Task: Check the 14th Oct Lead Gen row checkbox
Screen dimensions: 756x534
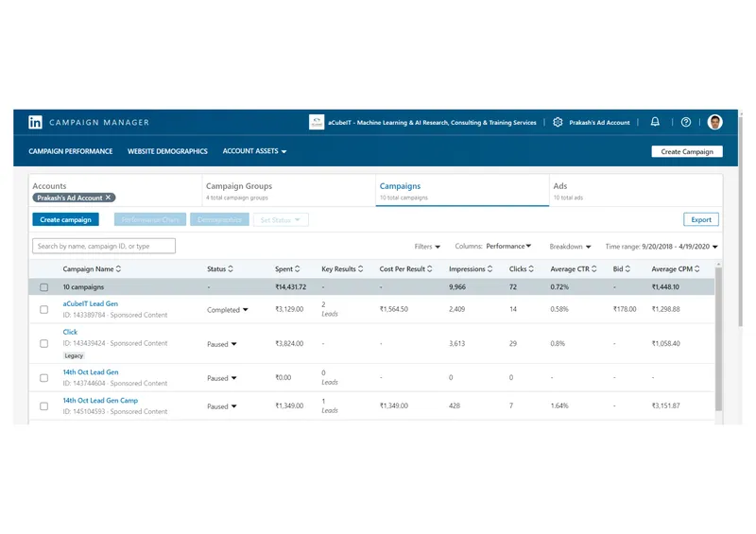Action: point(43,378)
